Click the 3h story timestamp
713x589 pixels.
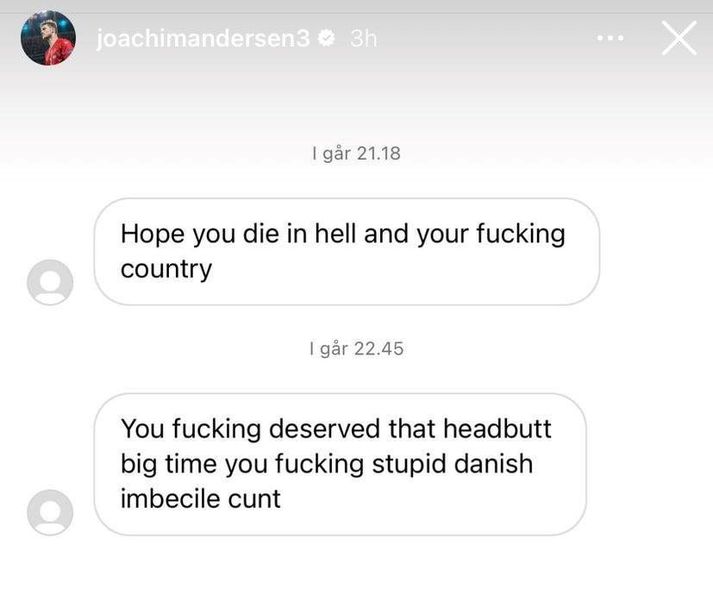363,39
